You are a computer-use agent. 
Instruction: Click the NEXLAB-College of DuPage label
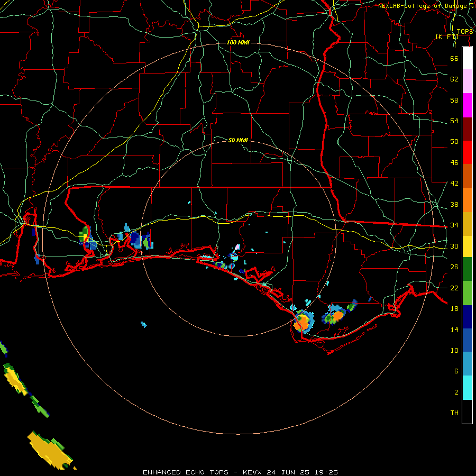425,6
